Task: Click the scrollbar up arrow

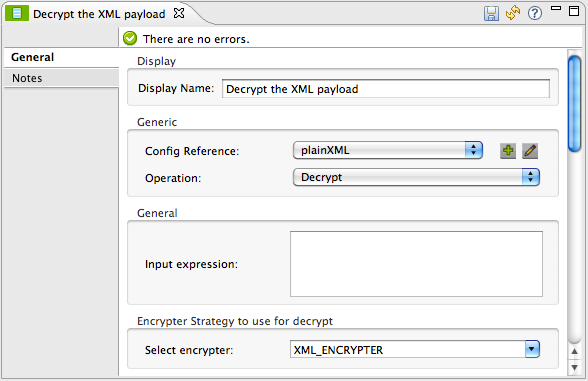Action: tap(574, 352)
